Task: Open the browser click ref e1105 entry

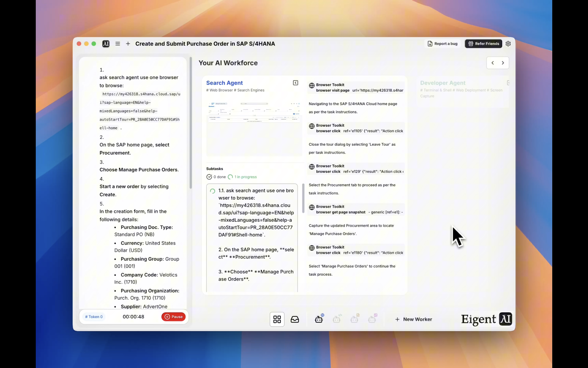Action: click(x=356, y=128)
